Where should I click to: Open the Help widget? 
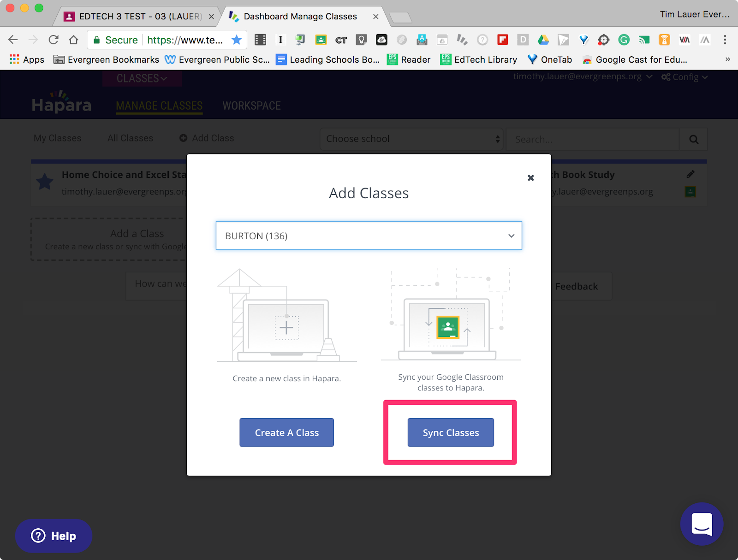click(54, 536)
